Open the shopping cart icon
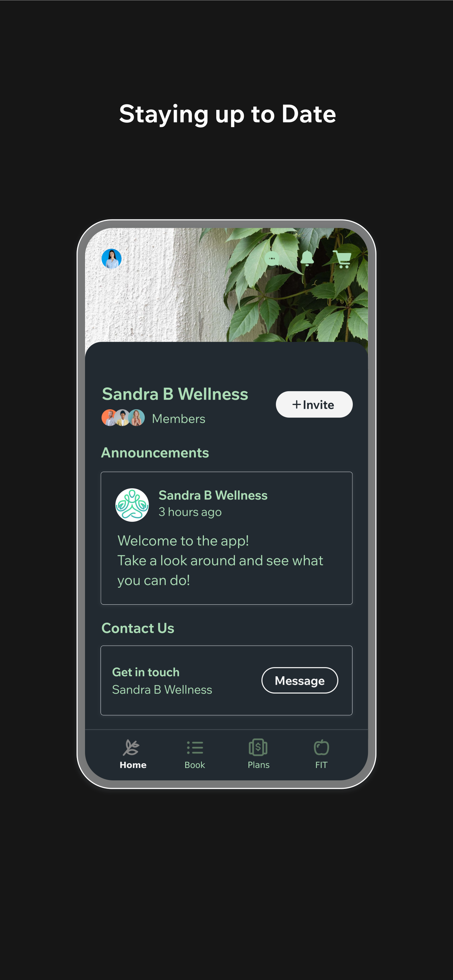The image size is (453, 980). tap(342, 259)
